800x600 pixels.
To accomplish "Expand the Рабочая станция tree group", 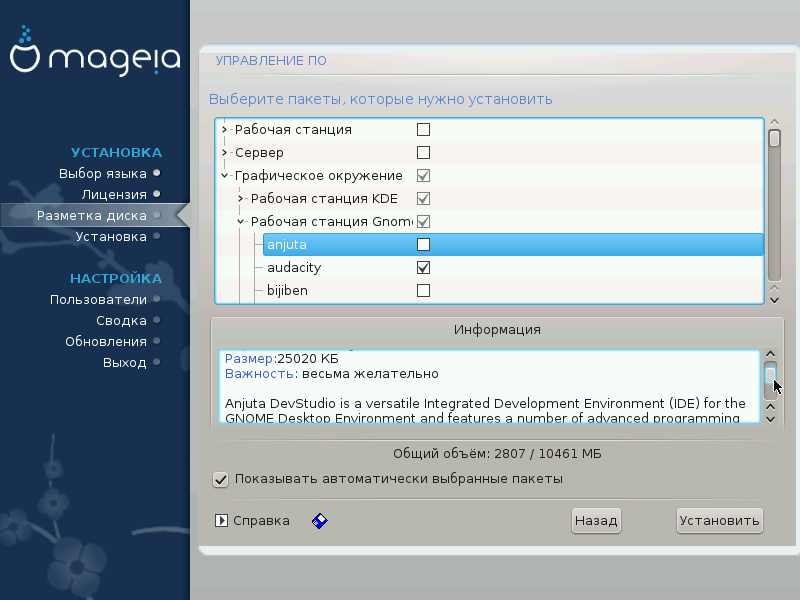I will 224,130.
